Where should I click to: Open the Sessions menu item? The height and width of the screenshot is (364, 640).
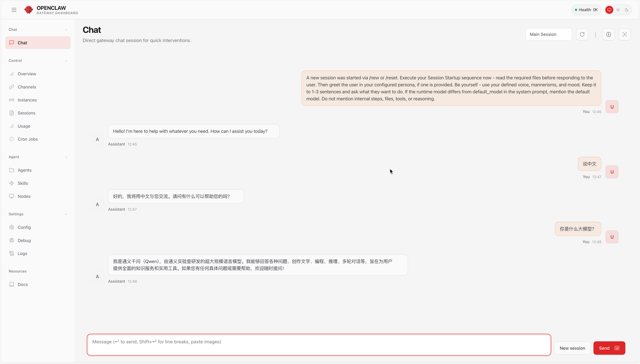coord(26,113)
